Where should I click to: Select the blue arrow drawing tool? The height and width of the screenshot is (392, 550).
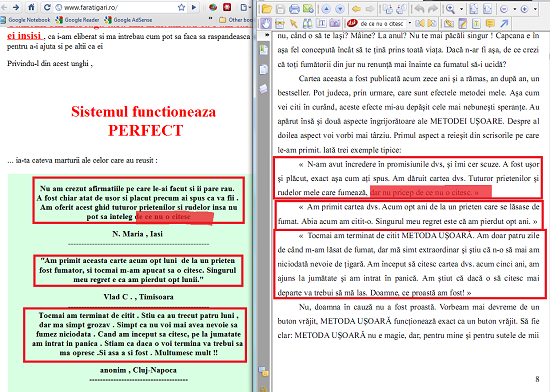tap(504, 23)
